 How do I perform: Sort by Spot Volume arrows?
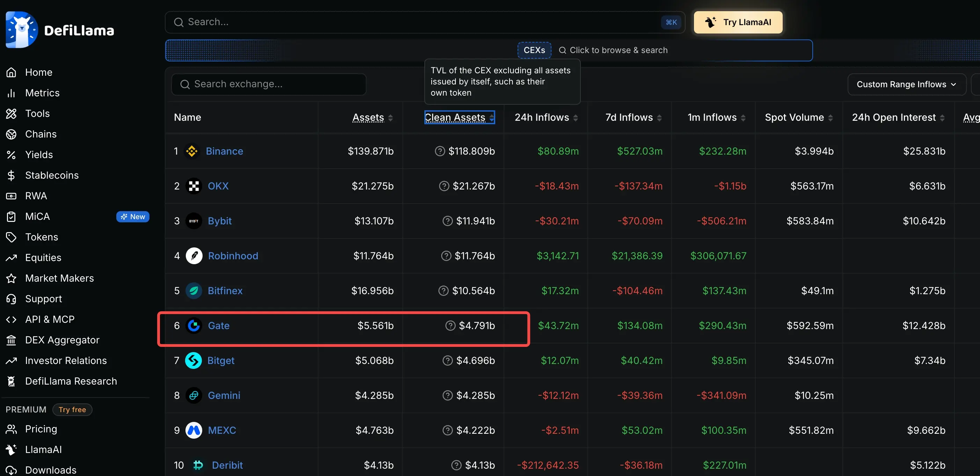tap(830, 118)
